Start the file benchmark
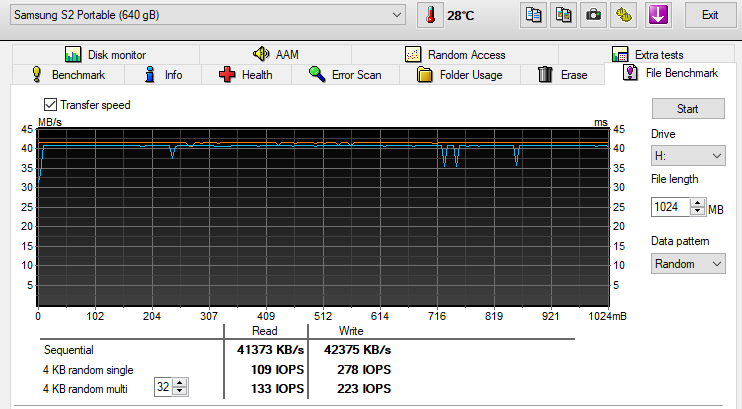The width and height of the screenshot is (742, 409). click(688, 108)
